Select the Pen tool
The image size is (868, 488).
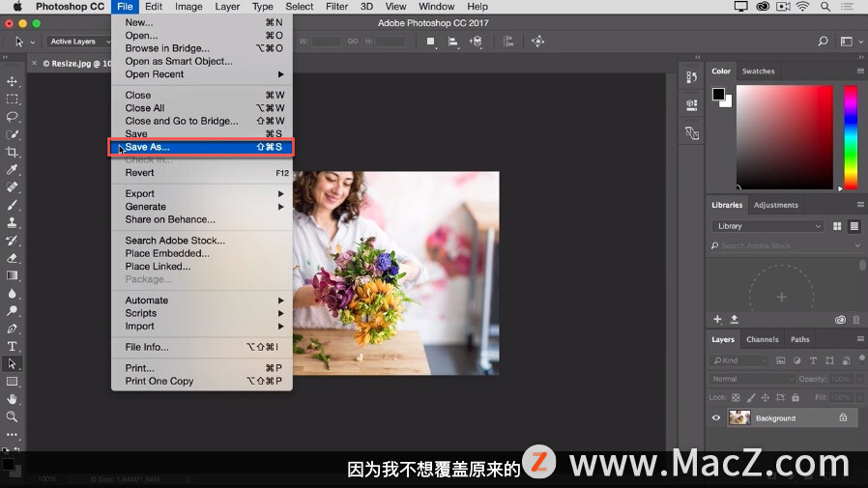tap(13, 329)
